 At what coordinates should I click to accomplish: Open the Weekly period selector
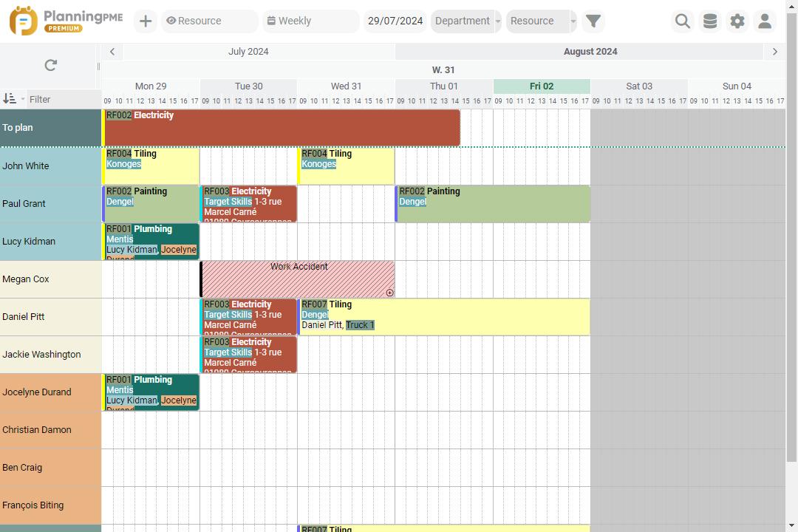coord(310,21)
